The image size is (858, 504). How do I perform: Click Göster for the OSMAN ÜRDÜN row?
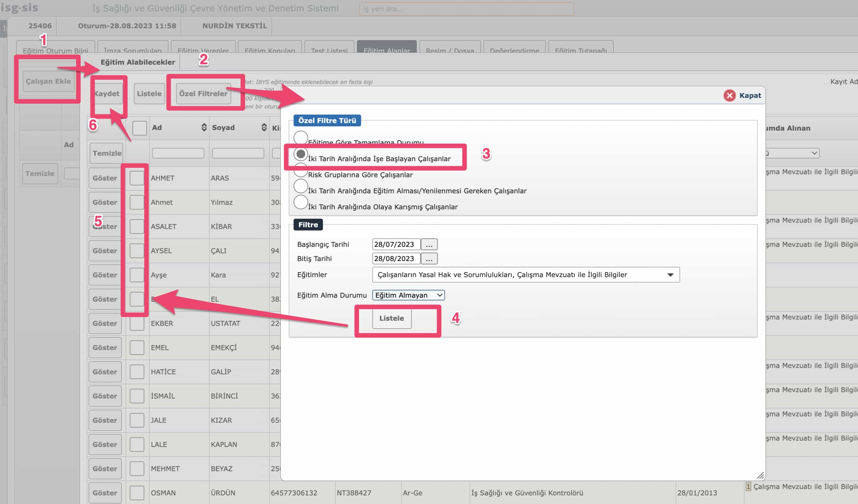pyautogui.click(x=105, y=492)
